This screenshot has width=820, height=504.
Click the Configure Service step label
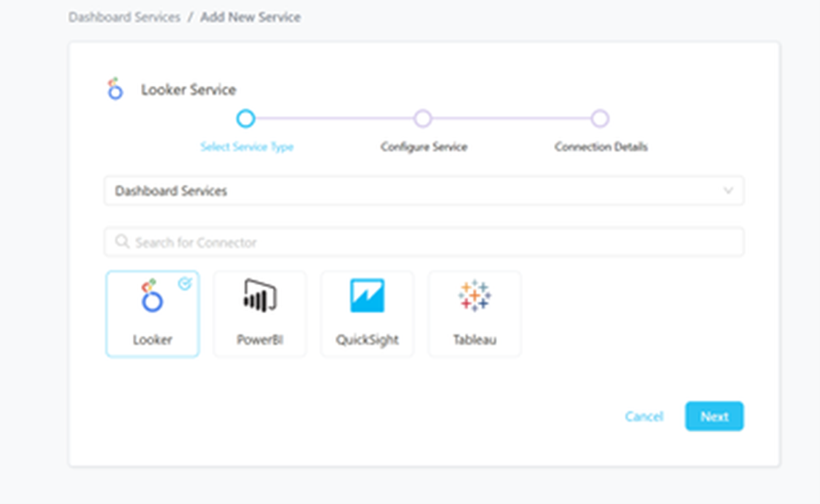coord(424,147)
